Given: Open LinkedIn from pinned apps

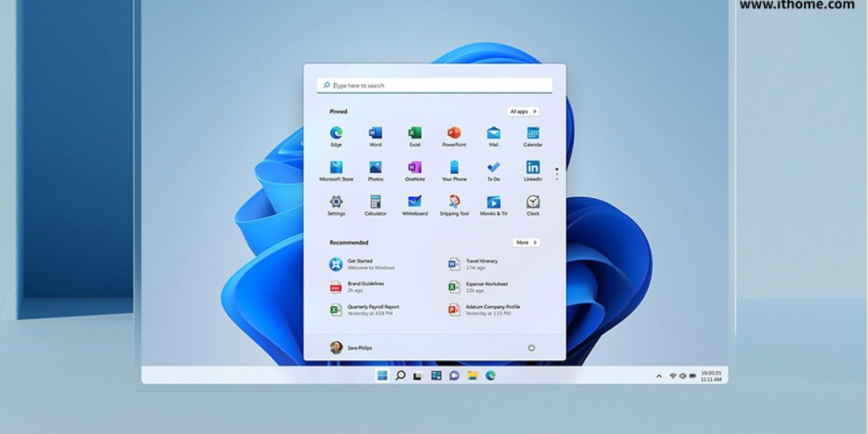Looking at the screenshot, I should 533,169.
